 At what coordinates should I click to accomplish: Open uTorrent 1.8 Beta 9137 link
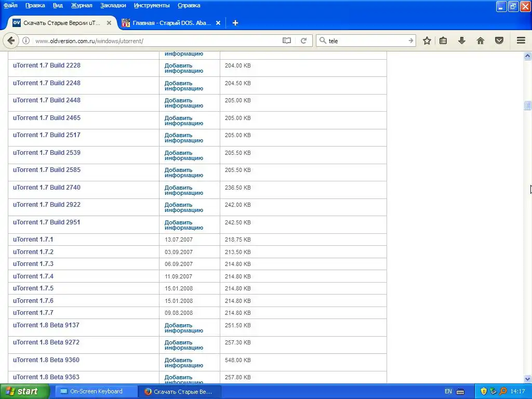(x=46, y=325)
